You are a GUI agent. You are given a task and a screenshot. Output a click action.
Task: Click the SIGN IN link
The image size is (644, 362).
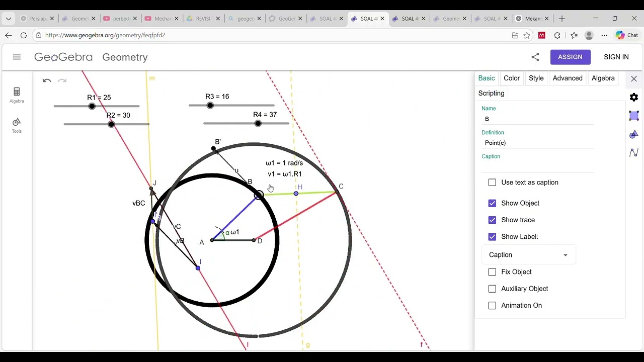pos(616,57)
